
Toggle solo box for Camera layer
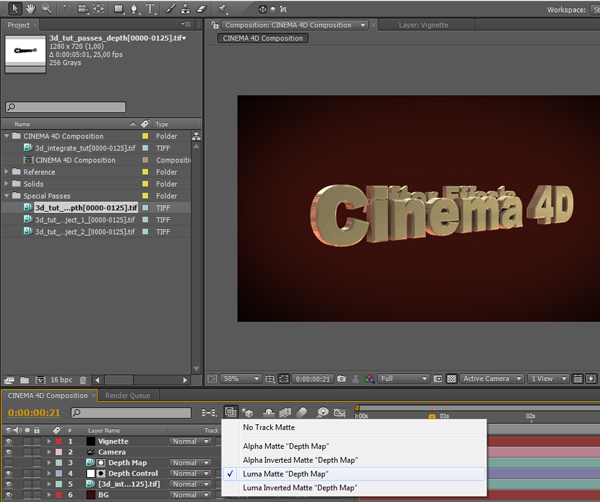[x=28, y=452]
